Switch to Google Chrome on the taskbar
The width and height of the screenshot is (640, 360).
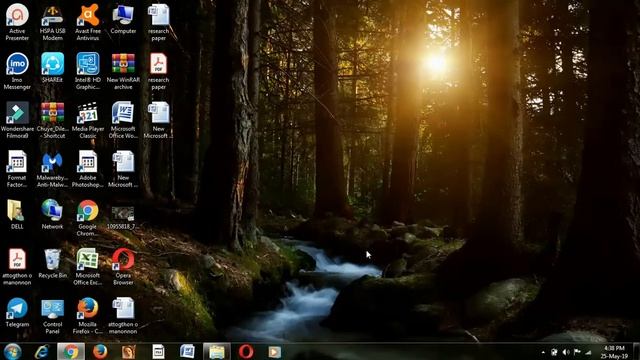pos(71,351)
